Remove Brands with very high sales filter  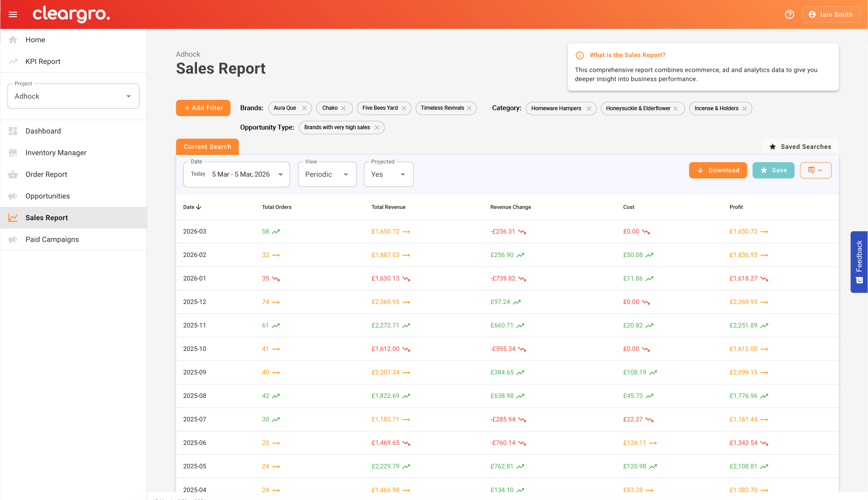click(x=377, y=127)
